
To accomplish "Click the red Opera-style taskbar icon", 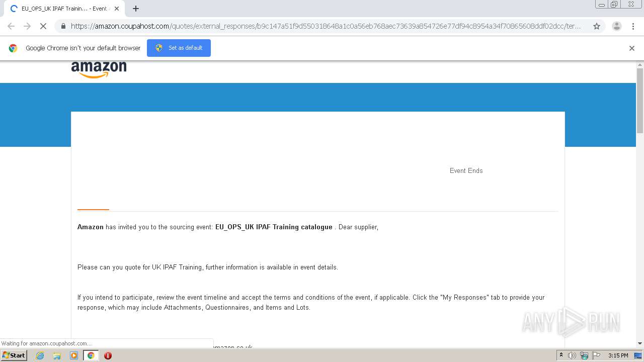I will pos(108,355).
